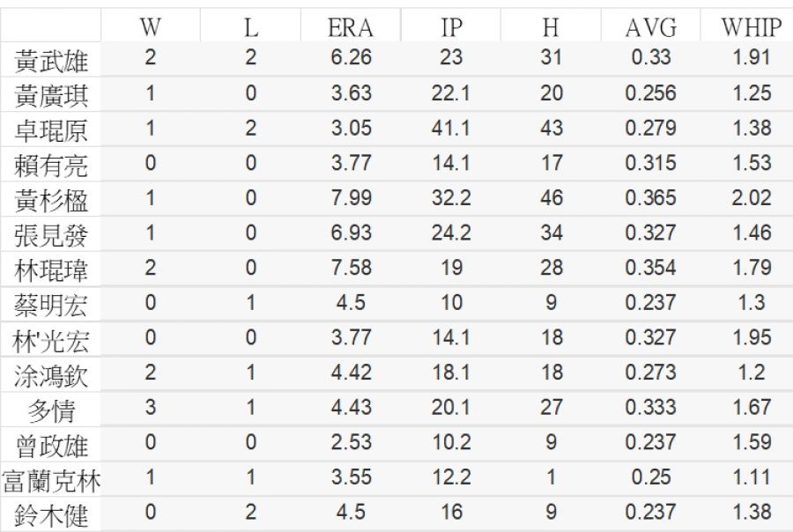Viewport: 793px width, 532px height.
Task: Click the ERA cell showing 2.53
Action: tap(351, 443)
